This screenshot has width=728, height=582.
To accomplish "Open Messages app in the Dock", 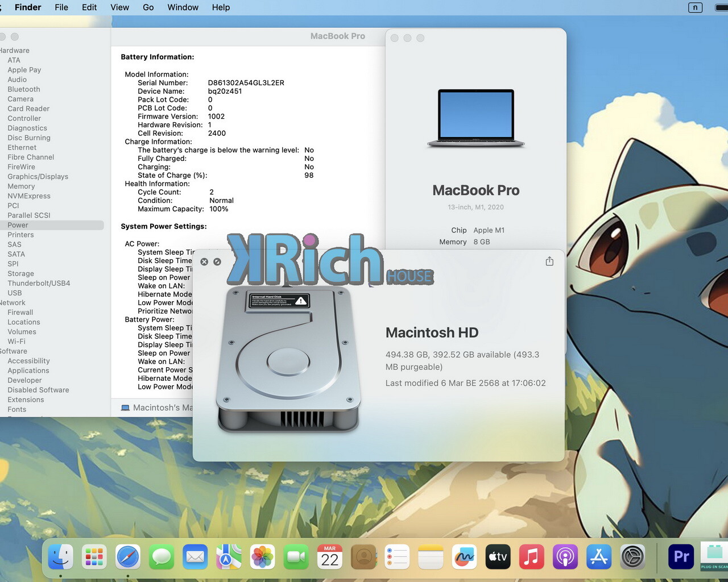I will [162, 557].
